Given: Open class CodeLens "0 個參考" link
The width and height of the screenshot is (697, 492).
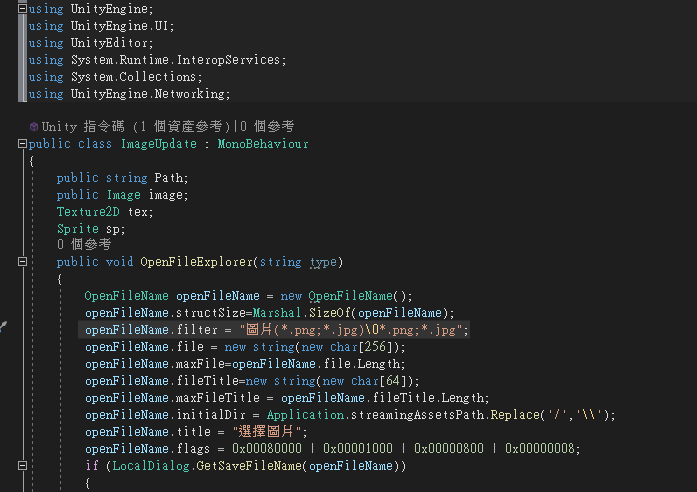Looking at the screenshot, I should [x=267, y=127].
